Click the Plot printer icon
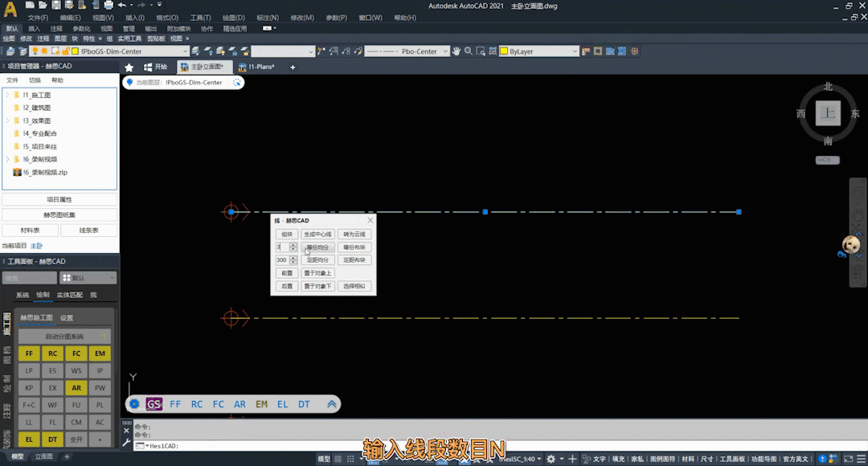 (x=108, y=5)
